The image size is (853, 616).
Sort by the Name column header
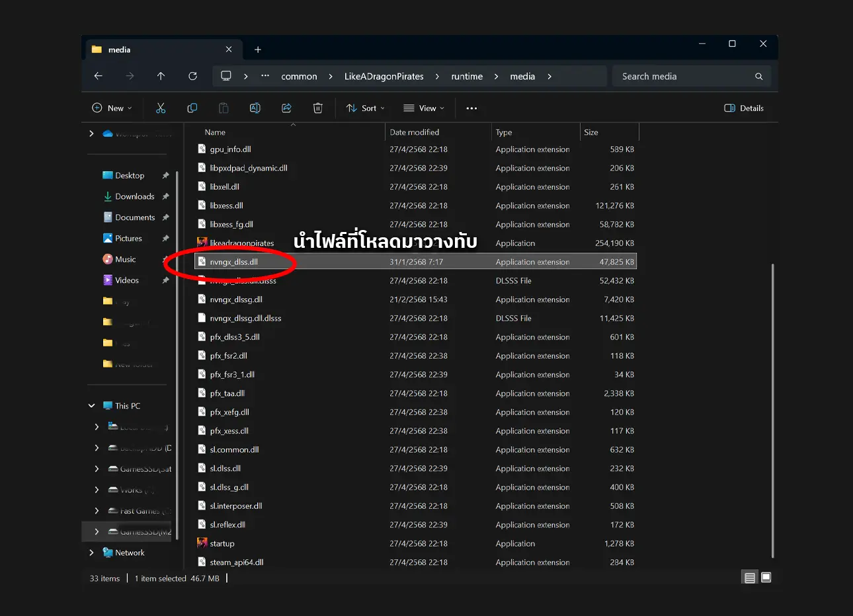coord(215,132)
